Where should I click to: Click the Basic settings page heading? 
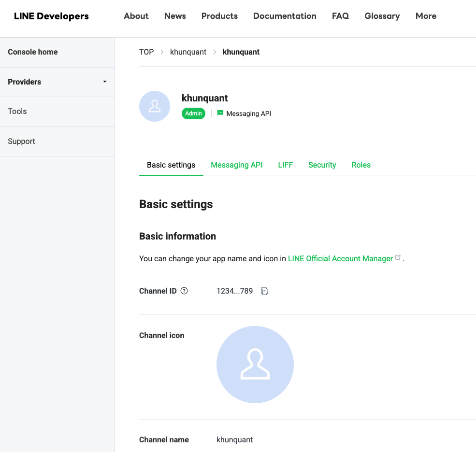coord(176,204)
